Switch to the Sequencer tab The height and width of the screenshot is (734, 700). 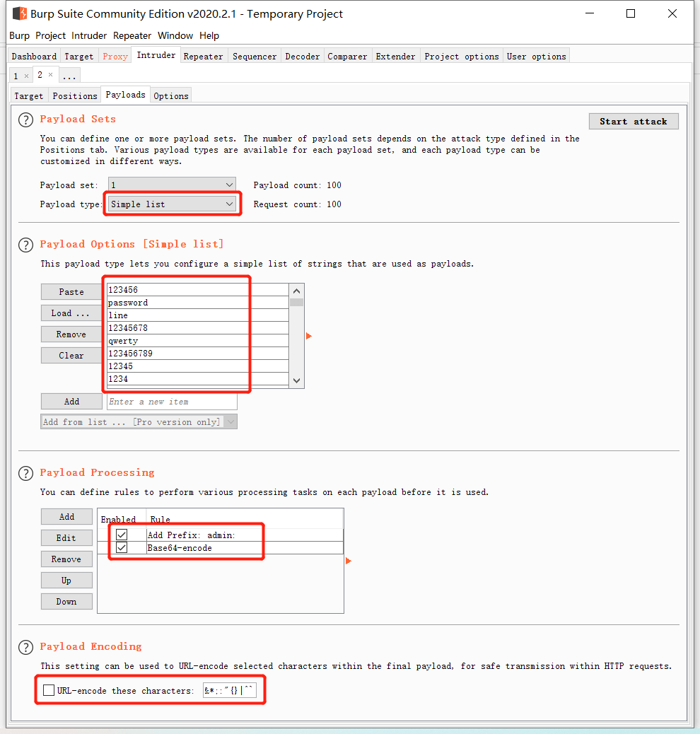click(255, 56)
